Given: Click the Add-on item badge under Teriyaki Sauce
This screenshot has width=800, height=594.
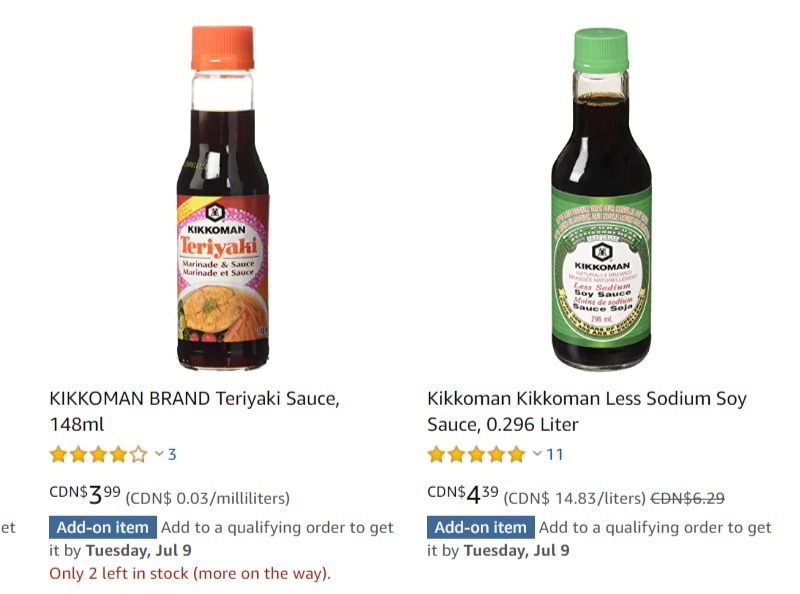Looking at the screenshot, I should [103, 527].
